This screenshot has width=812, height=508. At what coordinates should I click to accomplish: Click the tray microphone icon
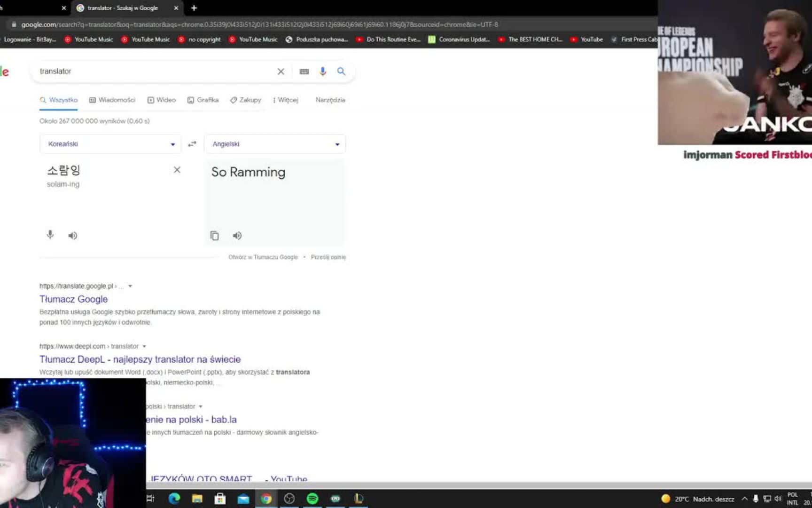click(756, 499)
